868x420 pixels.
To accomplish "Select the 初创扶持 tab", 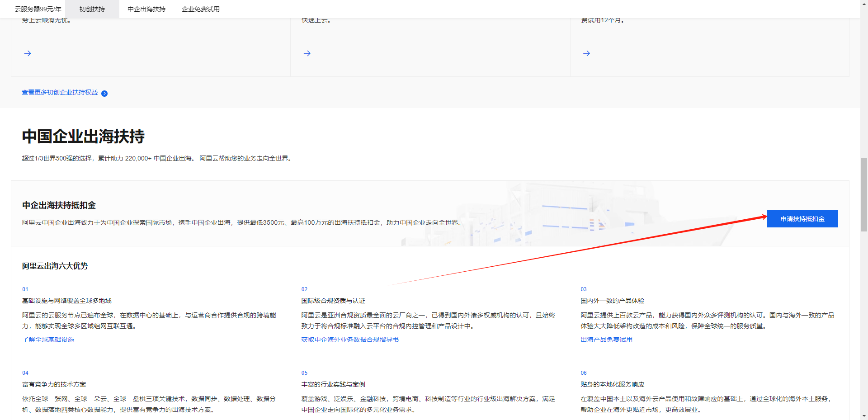I will pos(92,9).
